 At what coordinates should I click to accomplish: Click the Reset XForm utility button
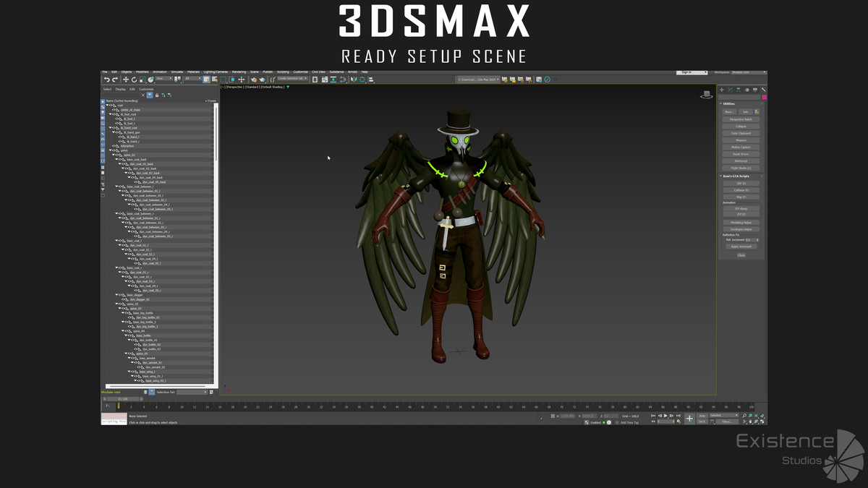pos(741,154)
